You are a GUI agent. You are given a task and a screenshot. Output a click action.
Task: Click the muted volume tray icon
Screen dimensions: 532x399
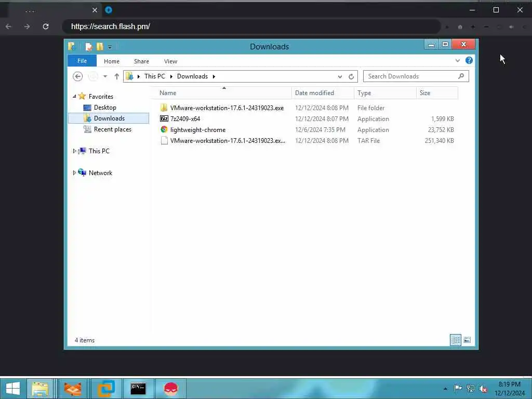(483, 389)
